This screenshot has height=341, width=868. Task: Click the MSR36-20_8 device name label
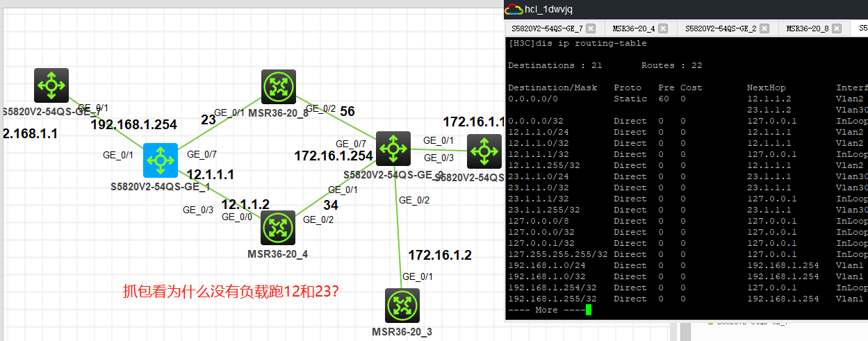(x=278, y=113)
